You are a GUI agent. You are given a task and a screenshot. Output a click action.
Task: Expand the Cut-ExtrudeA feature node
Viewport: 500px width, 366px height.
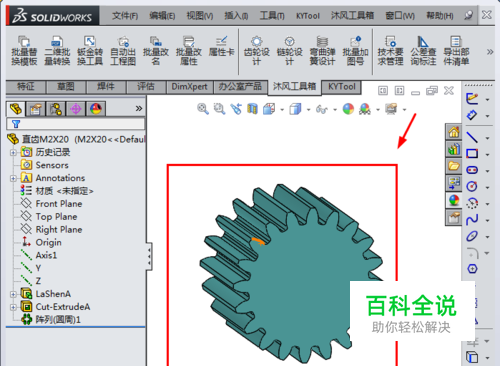coord(13,307)
